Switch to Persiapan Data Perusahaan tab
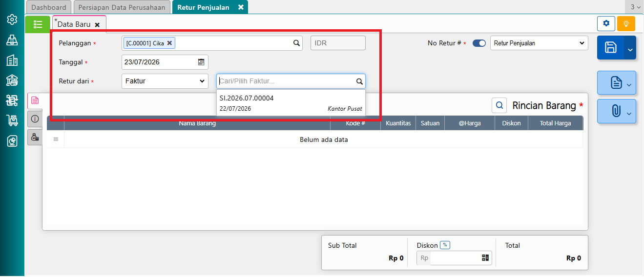 pos(123,7)
